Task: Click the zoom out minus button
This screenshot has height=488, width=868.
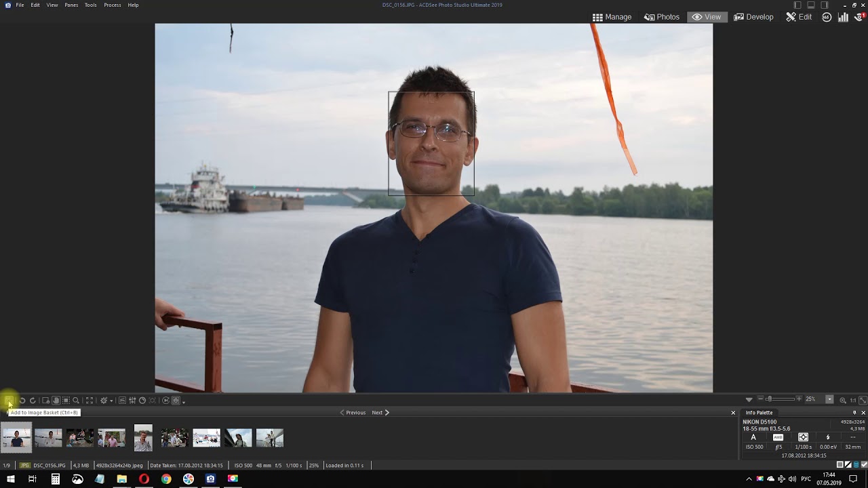Action: tap(761, 399)
